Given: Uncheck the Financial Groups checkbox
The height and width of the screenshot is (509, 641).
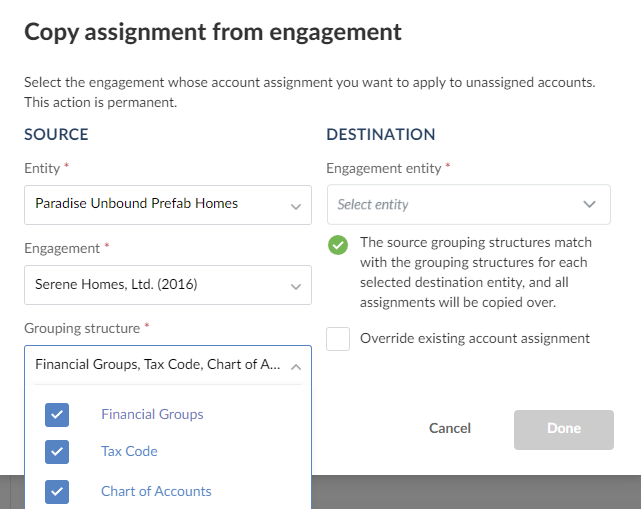Looking at the screenshot, I should click(57, 414).
